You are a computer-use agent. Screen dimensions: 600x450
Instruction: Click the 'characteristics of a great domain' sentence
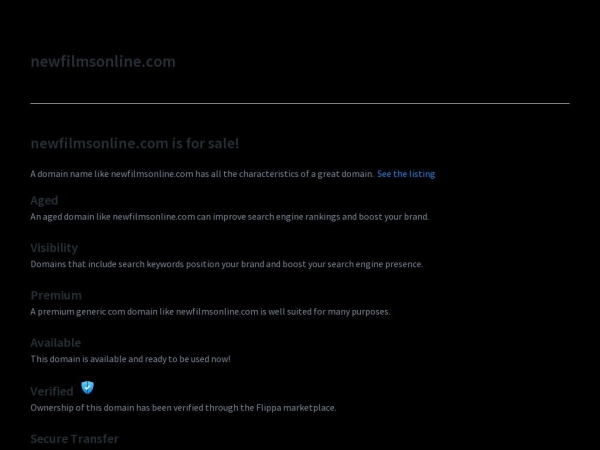(x=202, y=174)
